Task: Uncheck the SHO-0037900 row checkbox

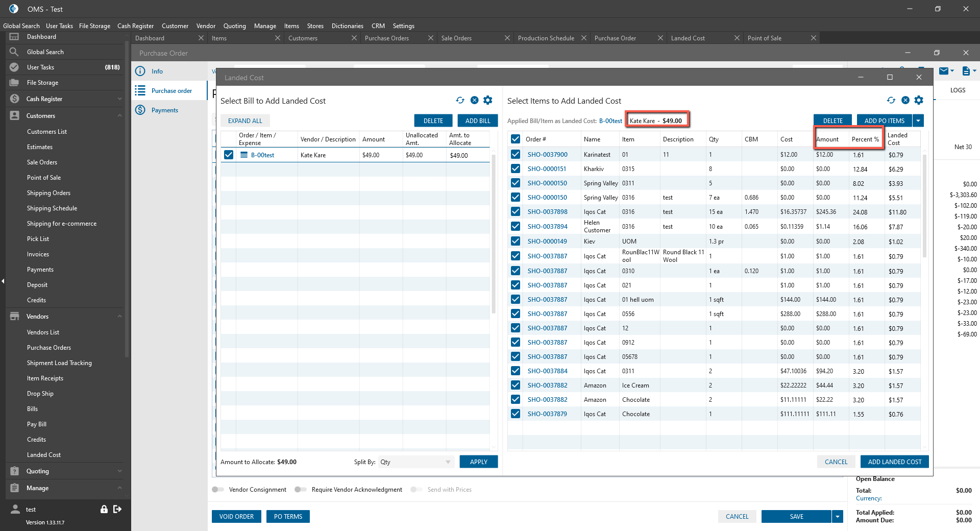Action: [x=516, y=155]
